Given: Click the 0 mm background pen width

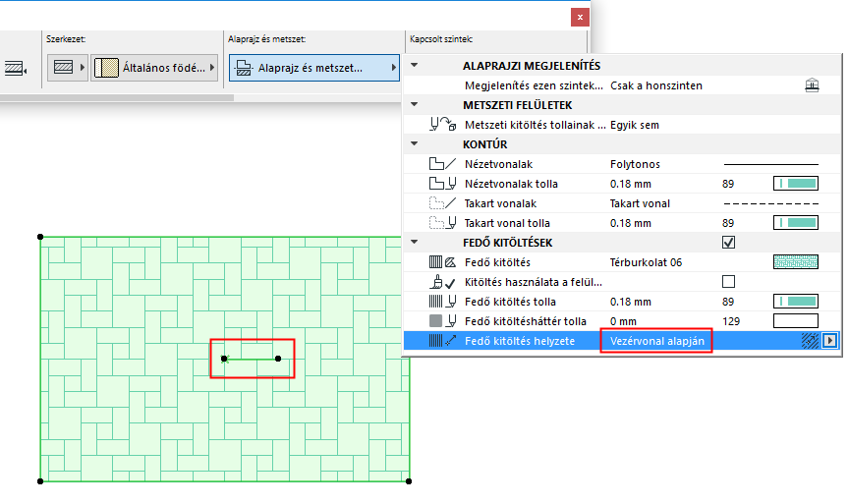Looking at the screenshot, I should pyautogui.click(x=623, y=321).
